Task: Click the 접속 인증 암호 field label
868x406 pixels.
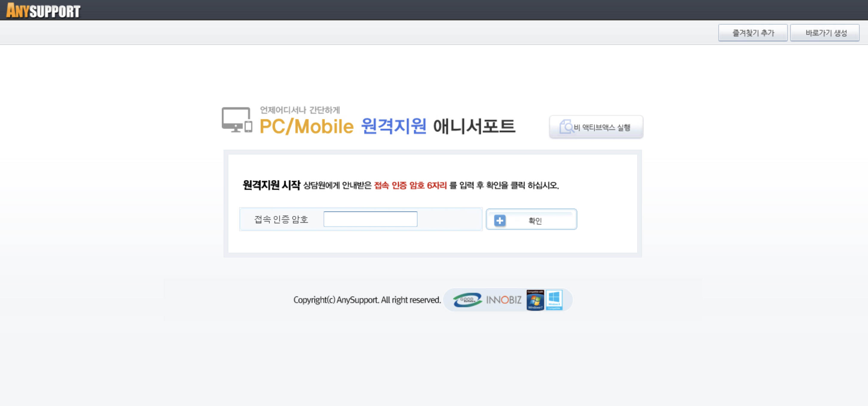Action: (x=281, y=219)
